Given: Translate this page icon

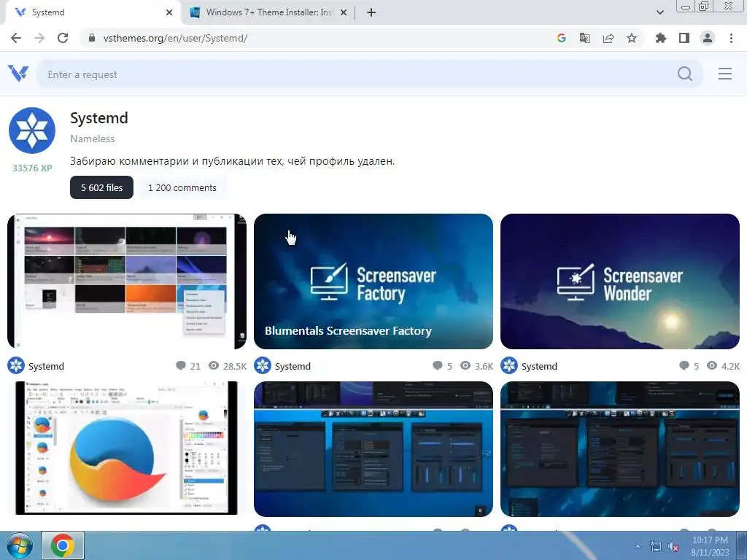Looking at the screenshot, I should click(x=585, y=38).
